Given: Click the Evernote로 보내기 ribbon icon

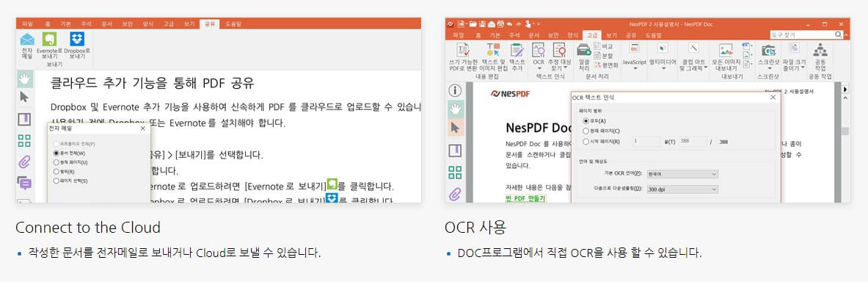Looking at the screenshot, I should [50, 40].
